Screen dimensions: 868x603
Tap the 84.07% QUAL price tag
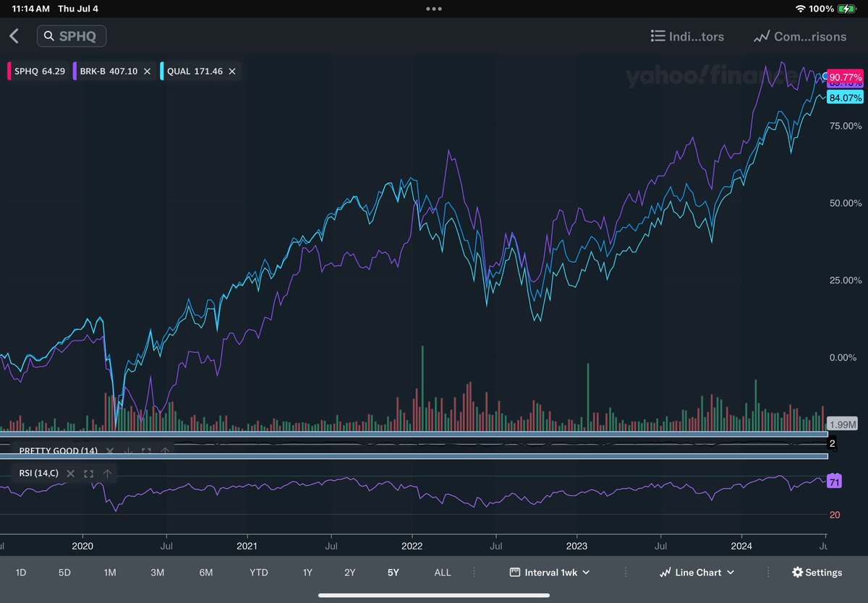(846, 97)
